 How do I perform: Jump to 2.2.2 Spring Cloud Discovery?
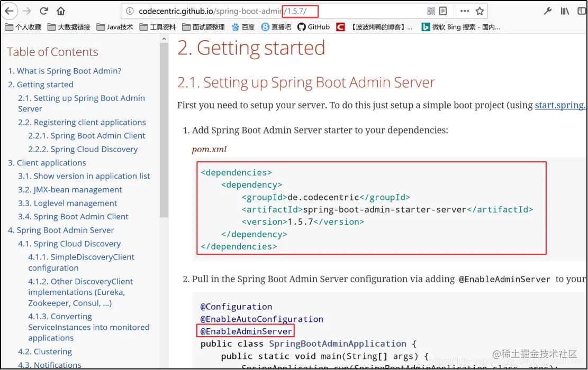83,149
